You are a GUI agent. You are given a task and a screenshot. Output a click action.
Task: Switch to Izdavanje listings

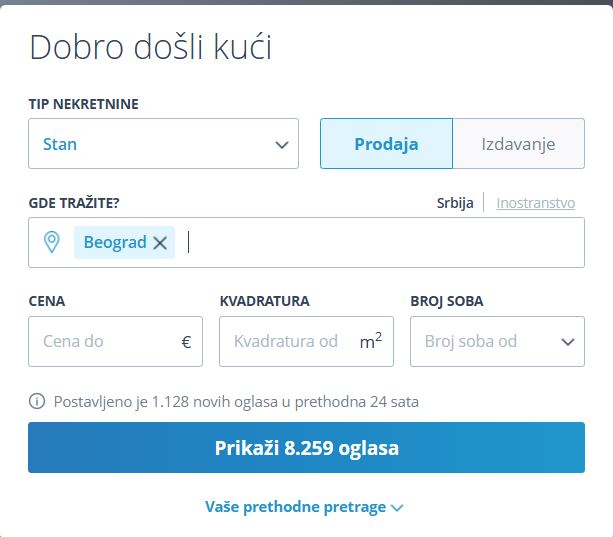518,144
